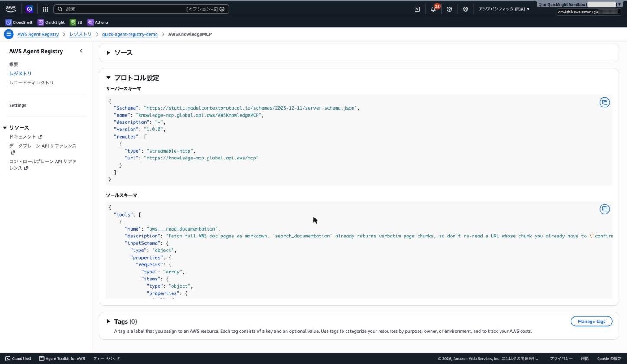Click the フィードバック footer link

[106, 358]
